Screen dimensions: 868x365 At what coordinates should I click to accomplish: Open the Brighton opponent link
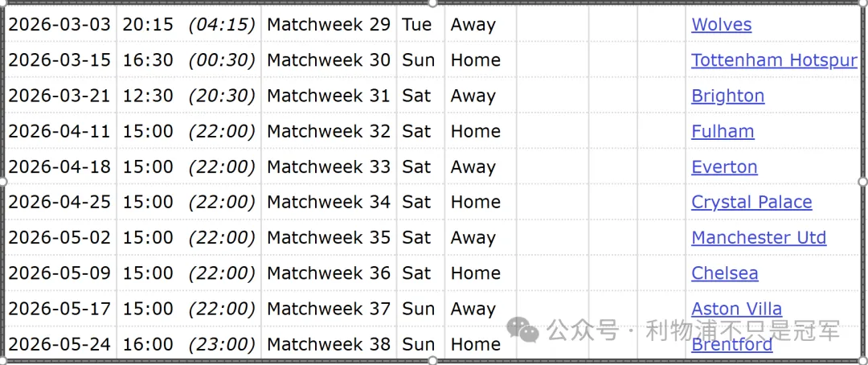coord(727,96)
